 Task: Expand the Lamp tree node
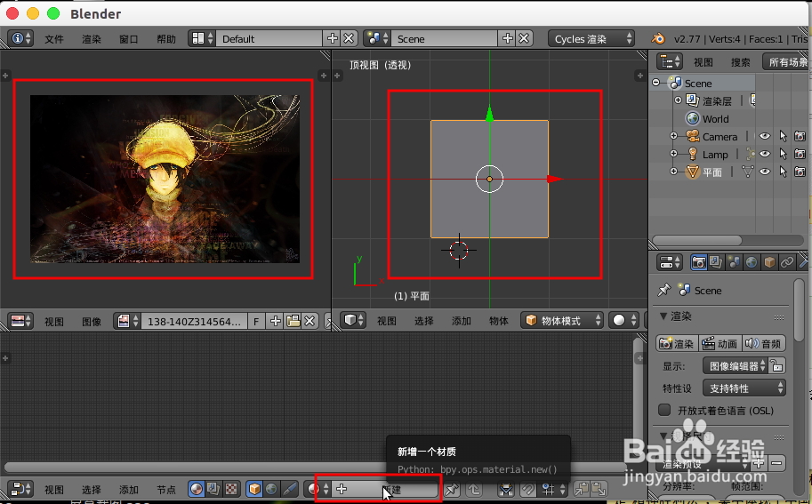673,154
